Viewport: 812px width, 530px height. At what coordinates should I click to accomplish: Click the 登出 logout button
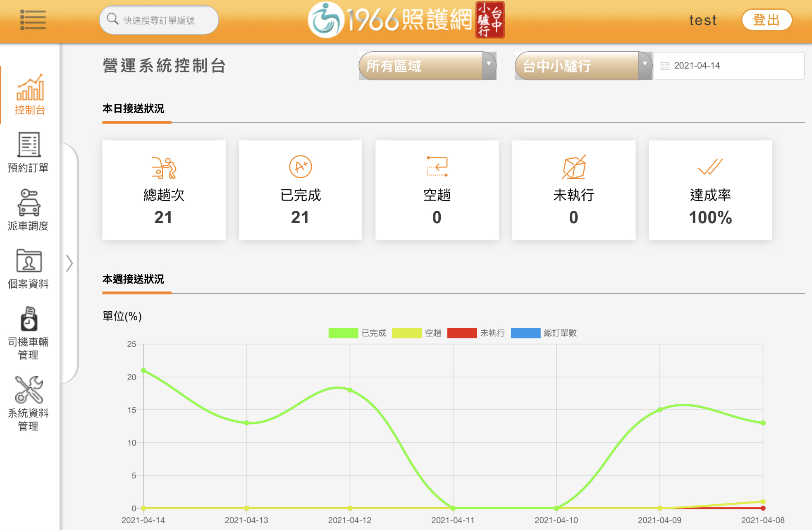(766, 20)
